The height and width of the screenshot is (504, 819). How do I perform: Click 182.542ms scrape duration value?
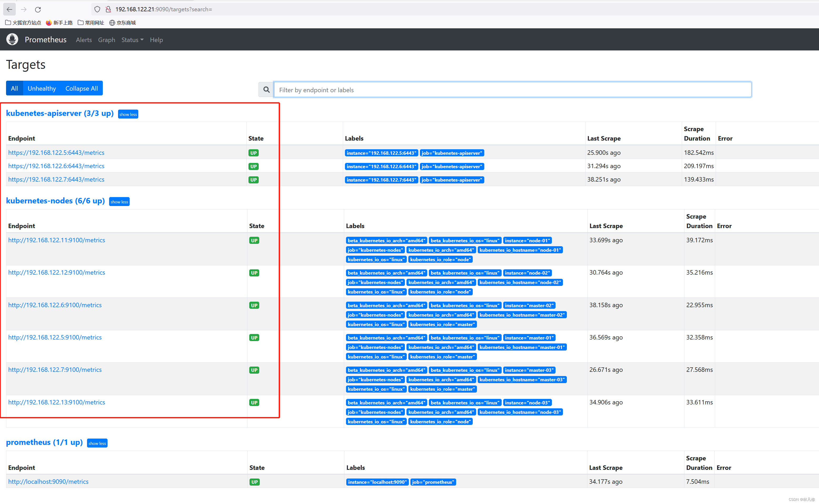pos(699,152)
